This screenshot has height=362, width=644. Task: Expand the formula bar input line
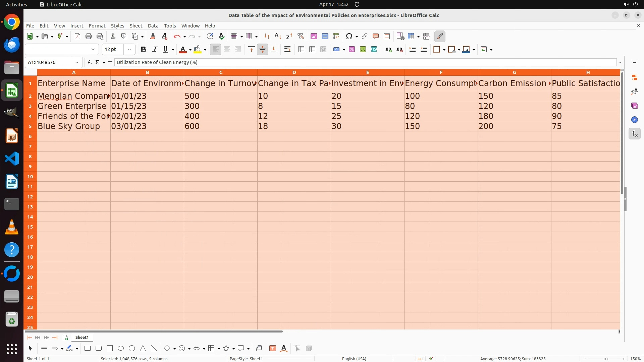620,62
